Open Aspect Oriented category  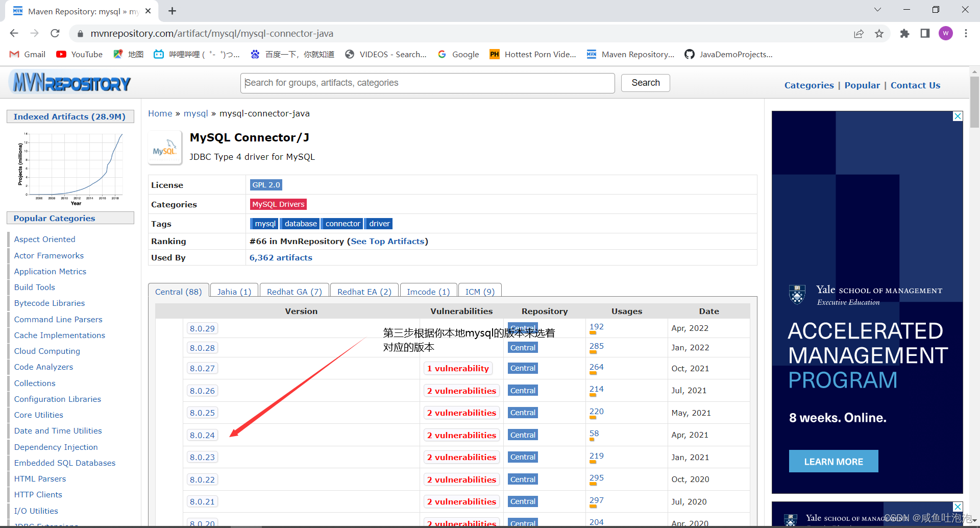coord(44,239)
